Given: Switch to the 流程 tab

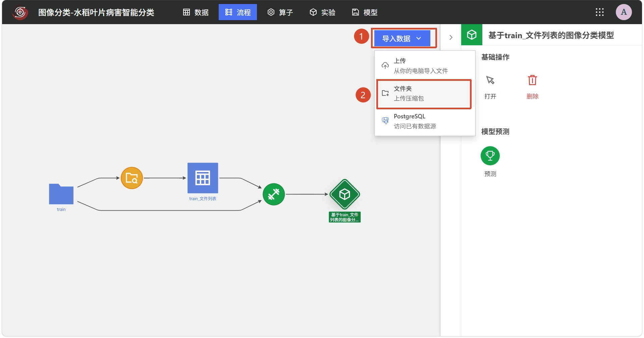Looking at the screenshot, I should click(x=238, y=12).
